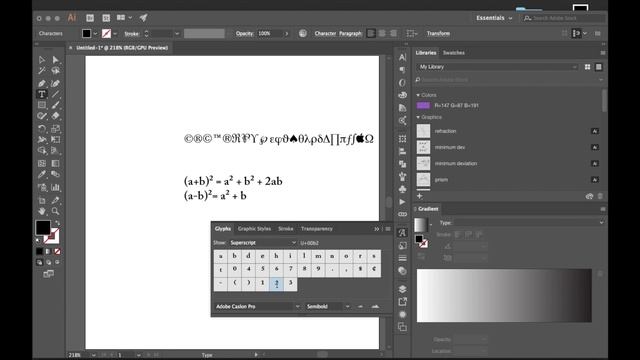The width and height of the screenshot is (640, 360).
Task: Open the stroke weight dropdown
Action: (x=177, y=33)
